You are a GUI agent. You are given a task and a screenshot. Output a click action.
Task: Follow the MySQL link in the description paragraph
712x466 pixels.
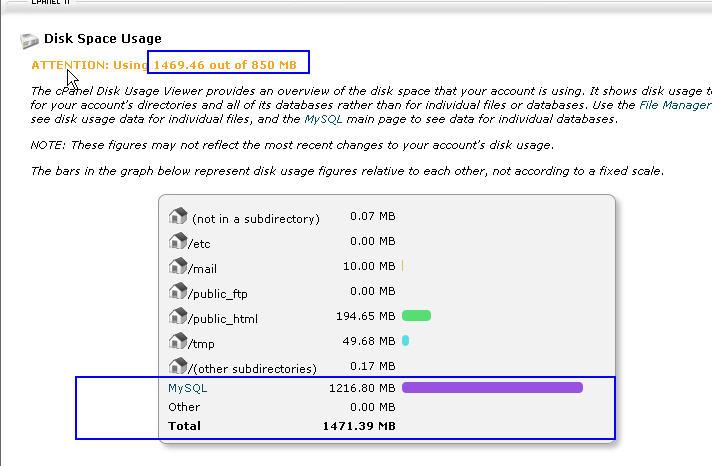pyautogui.click(x=324, y=119)
